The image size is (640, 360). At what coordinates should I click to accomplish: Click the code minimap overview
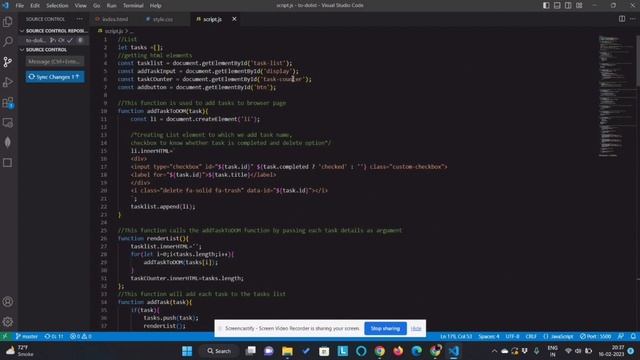pos(616,96)
